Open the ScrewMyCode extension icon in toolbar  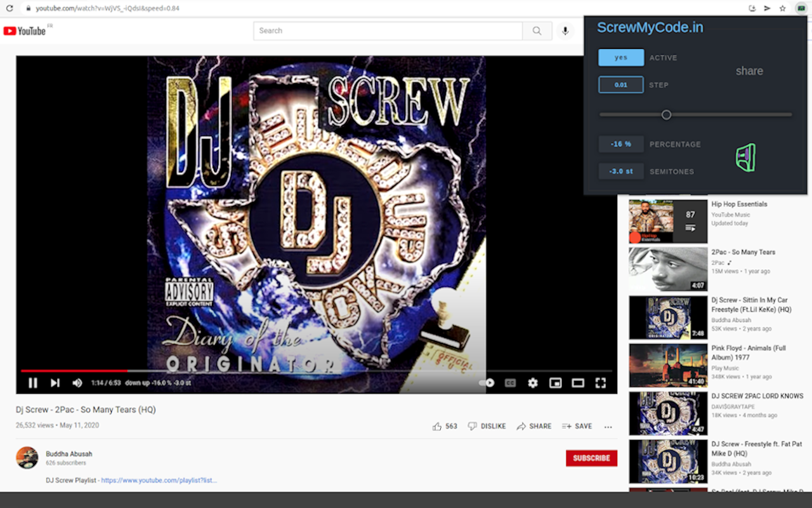(801, 8)
